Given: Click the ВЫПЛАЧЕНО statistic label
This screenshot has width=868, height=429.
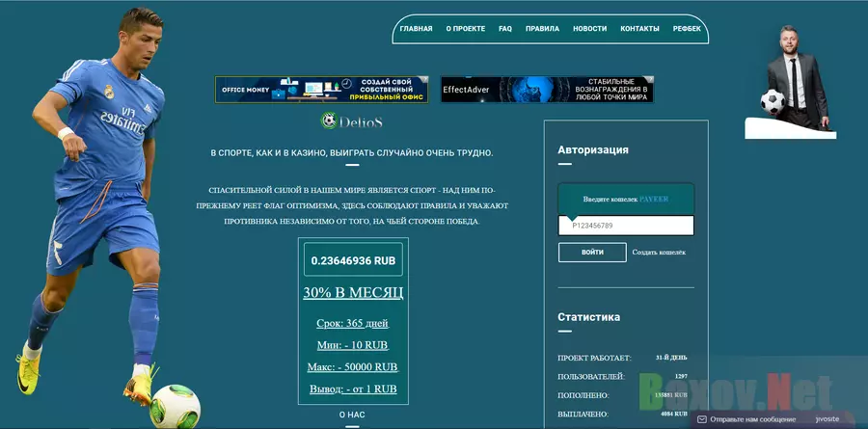Looking at the screenshot, I should 583,415.
